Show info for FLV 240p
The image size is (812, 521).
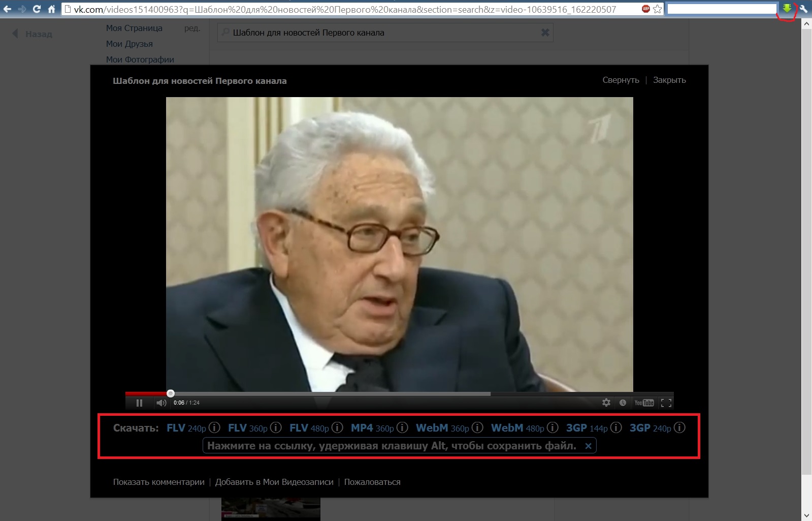pyautogui.click(x=214, y=427)
